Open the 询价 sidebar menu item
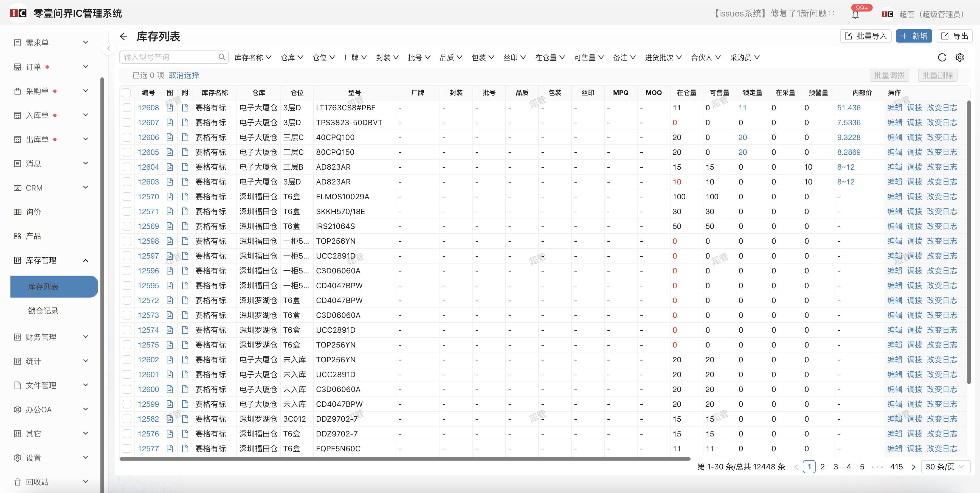This screenshot has height=493, width=980. [x=33, y=212]
